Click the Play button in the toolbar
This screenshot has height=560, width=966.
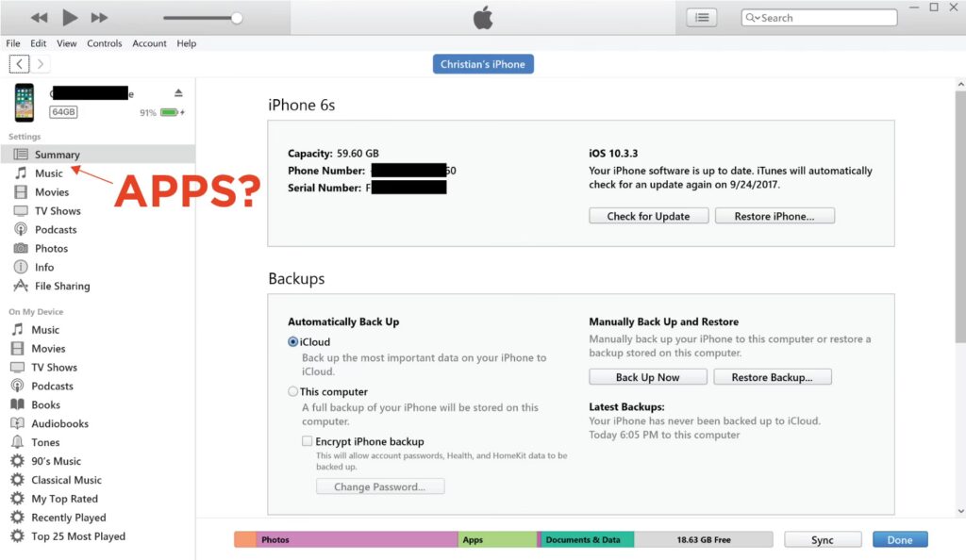coord(70,17)
